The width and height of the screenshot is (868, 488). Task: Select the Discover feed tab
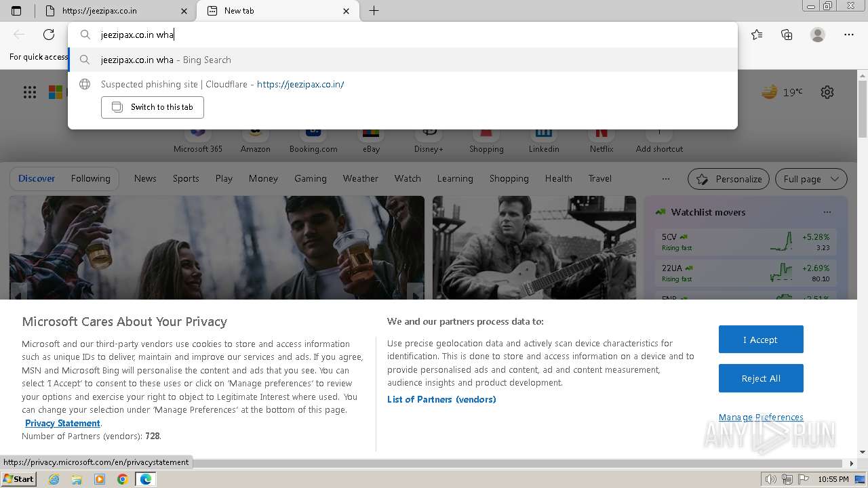pos(37,179)
